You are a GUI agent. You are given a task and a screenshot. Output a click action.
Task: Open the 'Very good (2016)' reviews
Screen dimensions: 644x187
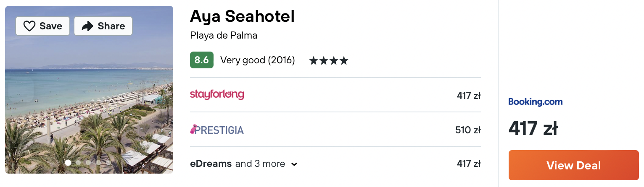(258, 60)
